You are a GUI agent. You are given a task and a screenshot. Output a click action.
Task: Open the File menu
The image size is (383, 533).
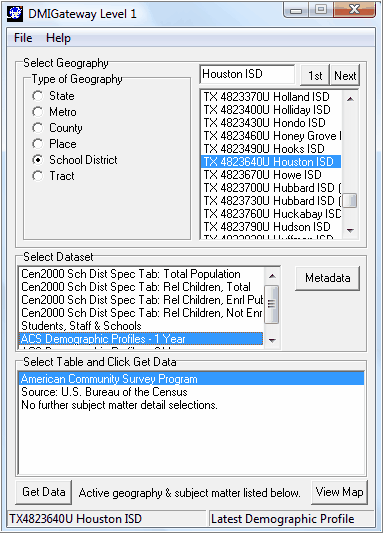coord(23,38)
